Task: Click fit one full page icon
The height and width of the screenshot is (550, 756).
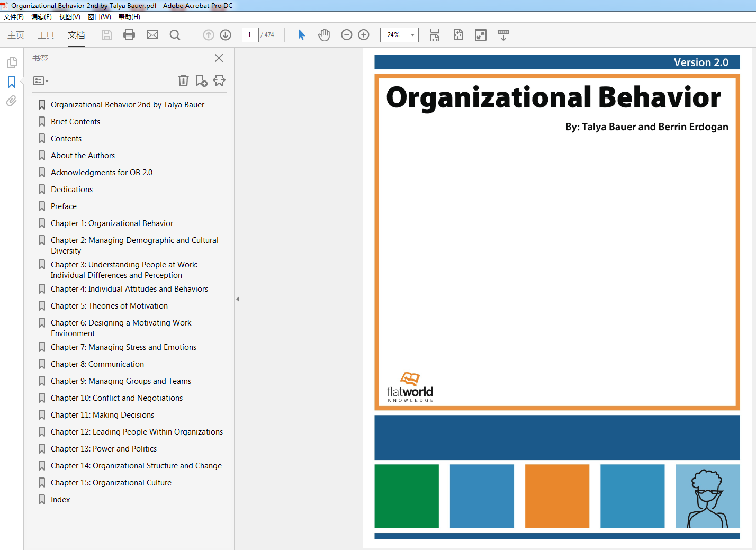Action: pyautogui.click(x=458, y=35)
